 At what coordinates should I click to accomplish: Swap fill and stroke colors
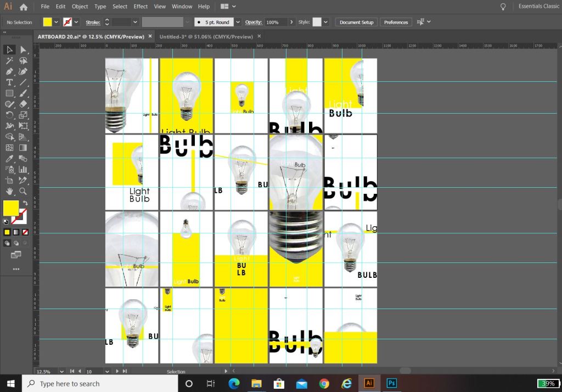pos(25,203)
